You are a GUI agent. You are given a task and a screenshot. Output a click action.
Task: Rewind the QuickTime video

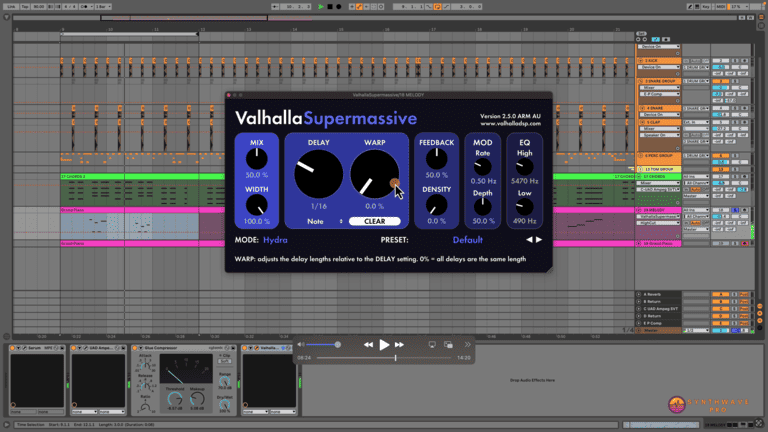tap(368, 345)
